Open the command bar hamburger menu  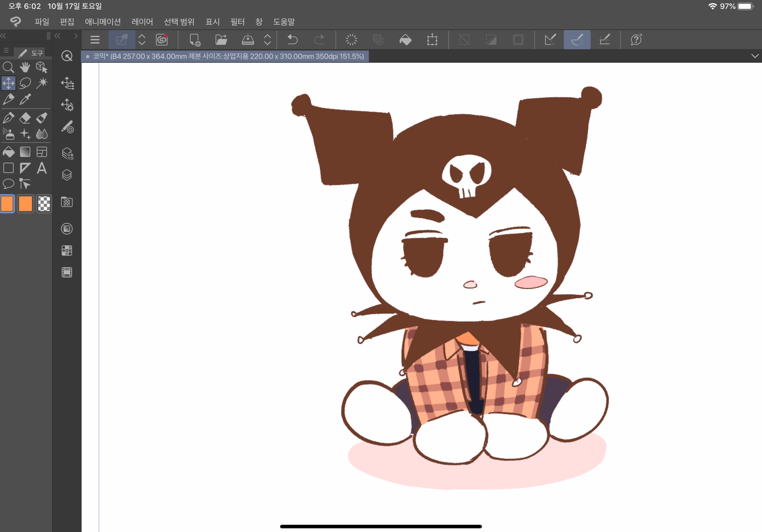[95, 40]
